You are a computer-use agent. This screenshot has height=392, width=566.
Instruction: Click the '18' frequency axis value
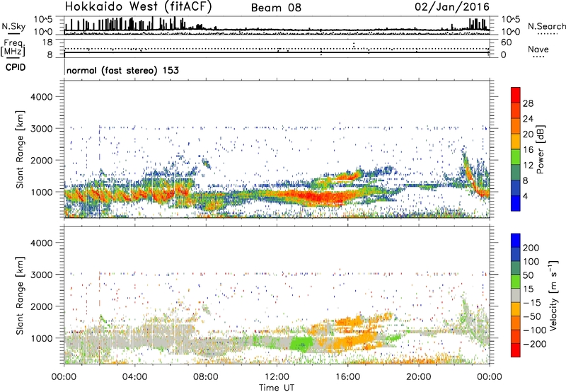coord(47,42)
